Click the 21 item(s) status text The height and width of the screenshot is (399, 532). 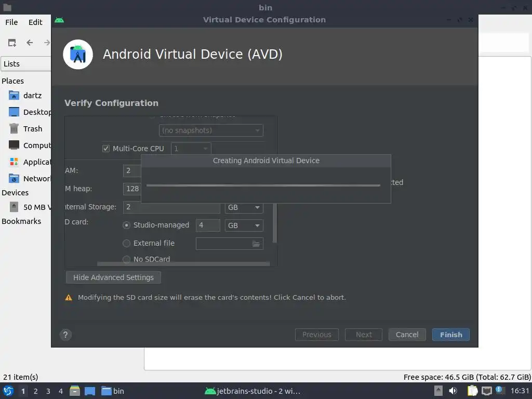(20, 377)
